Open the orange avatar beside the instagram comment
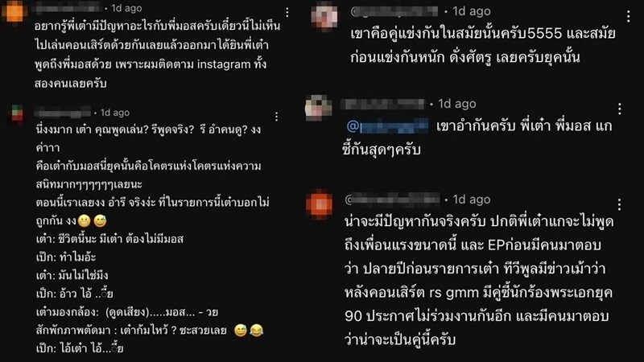644x362 pixels. tap(14, 11)
